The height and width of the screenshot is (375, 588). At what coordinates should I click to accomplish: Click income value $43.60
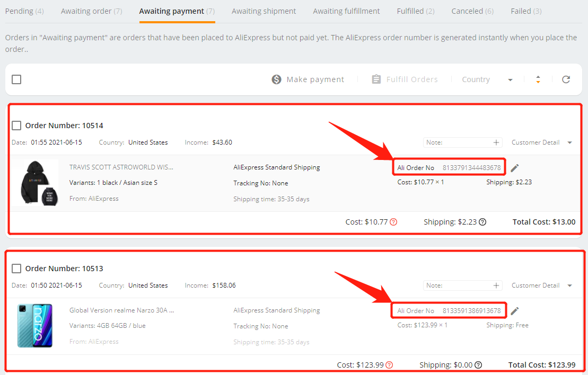tap(222, 142)
